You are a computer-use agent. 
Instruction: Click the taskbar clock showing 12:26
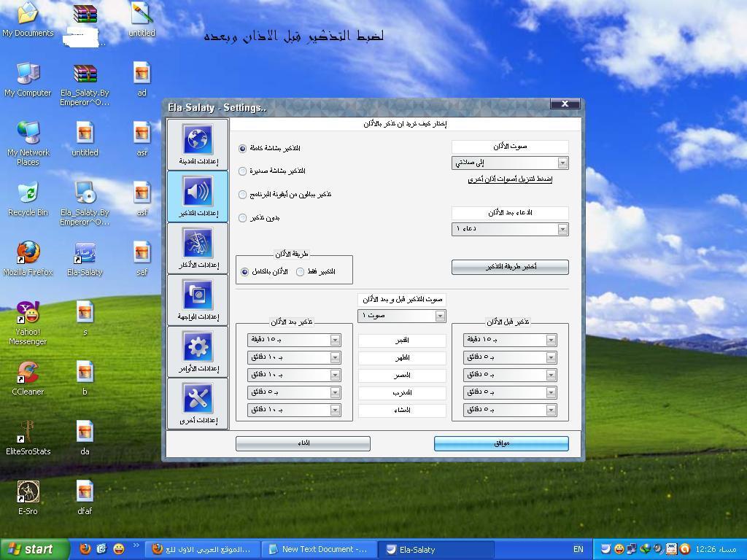pos(717,550)
